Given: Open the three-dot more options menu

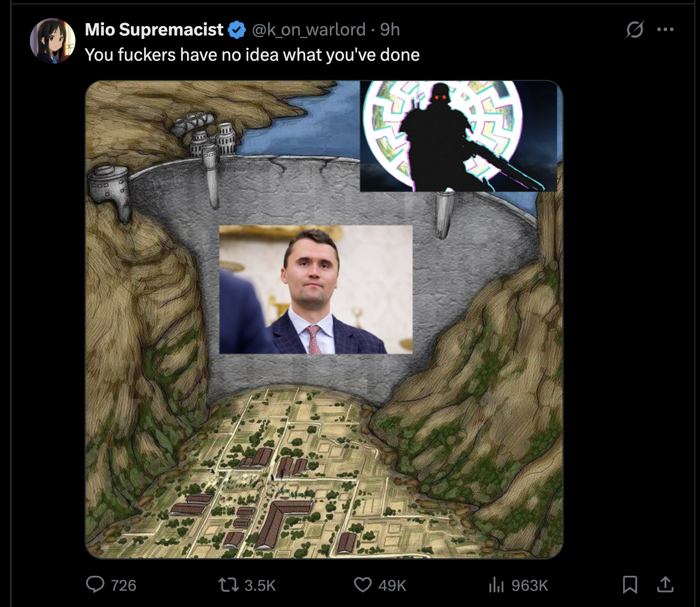Looking at the screenshot, I should pos(665,29).
